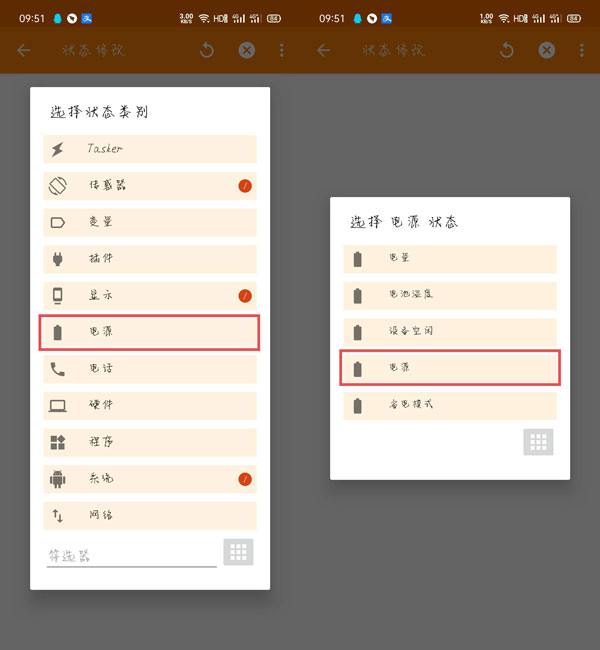Tap the undo icon on left phone screen
Screen dimensions: 600x650
click(206, 51)
